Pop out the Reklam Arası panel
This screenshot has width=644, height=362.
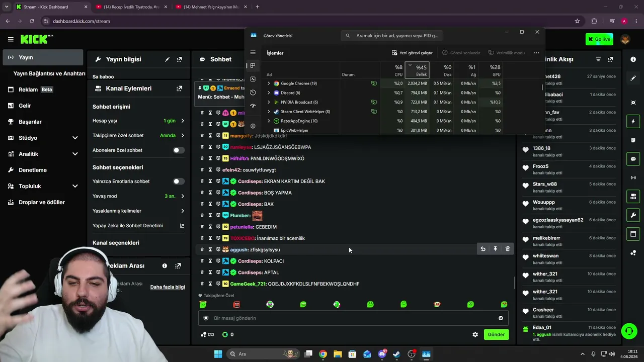tap(178, 266)
